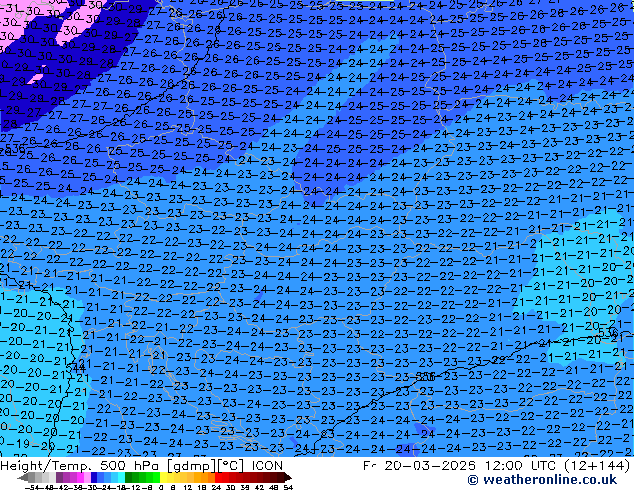
Task: Pick the bright yellow legend swatch at 0
Action: coord(163,477)
